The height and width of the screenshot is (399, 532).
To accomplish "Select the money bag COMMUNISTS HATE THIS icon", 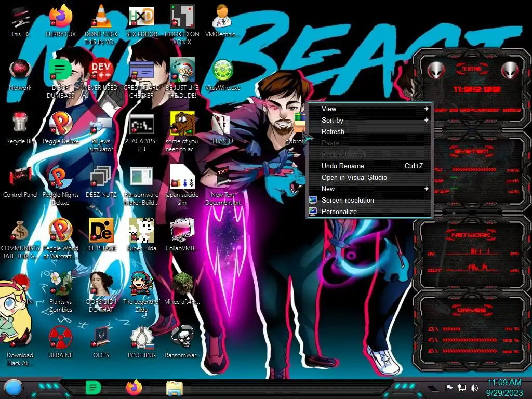I will click(x=20, y=240).
